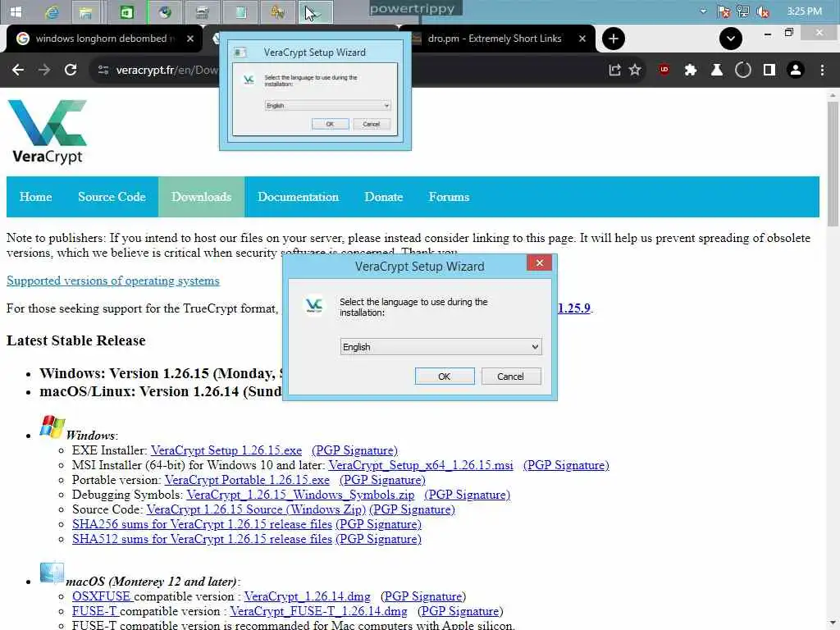Open Chrome's three-dot menu
This screenshot has width=840, height=630.
pyautogui.click(x=822, y=70)
